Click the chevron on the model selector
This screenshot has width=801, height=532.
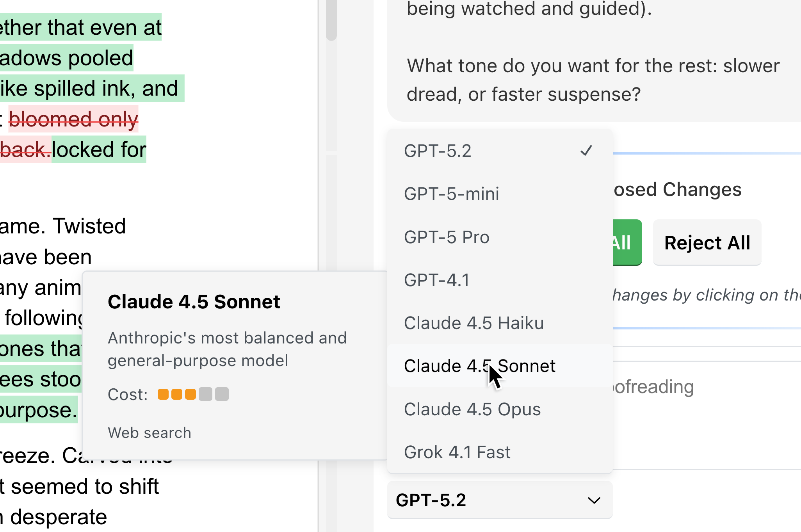[594, 500]
